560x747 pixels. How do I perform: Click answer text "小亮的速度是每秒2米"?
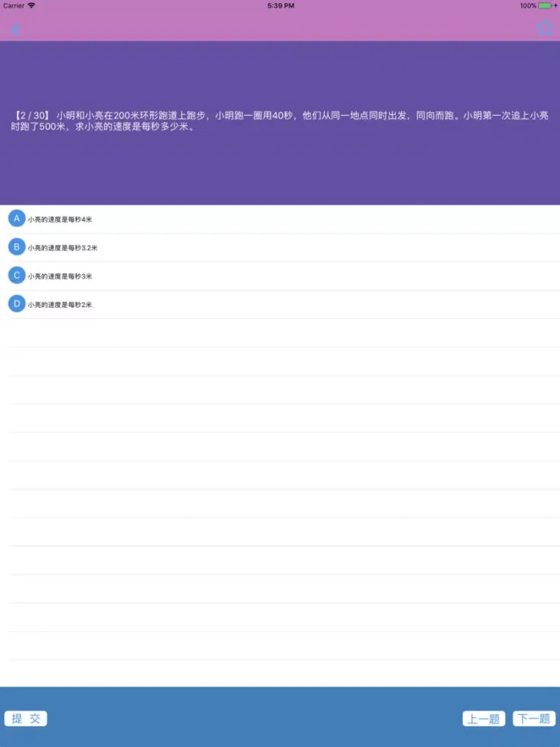[x=60, y=305]
